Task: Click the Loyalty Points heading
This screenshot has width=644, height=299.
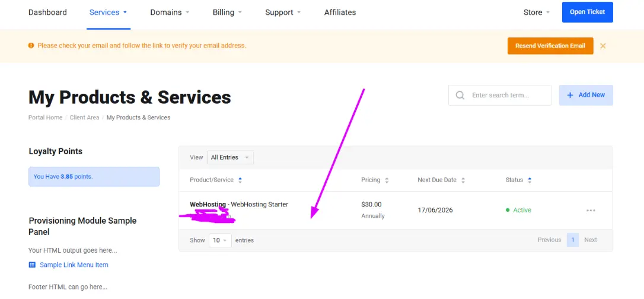Action: click(x=56, y=151)
